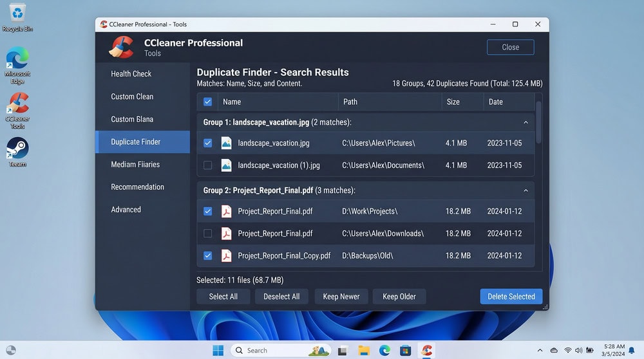The image size is (644, 359).
Task: Click the CCleaner taskbar icon
Action: pos(427,351)
